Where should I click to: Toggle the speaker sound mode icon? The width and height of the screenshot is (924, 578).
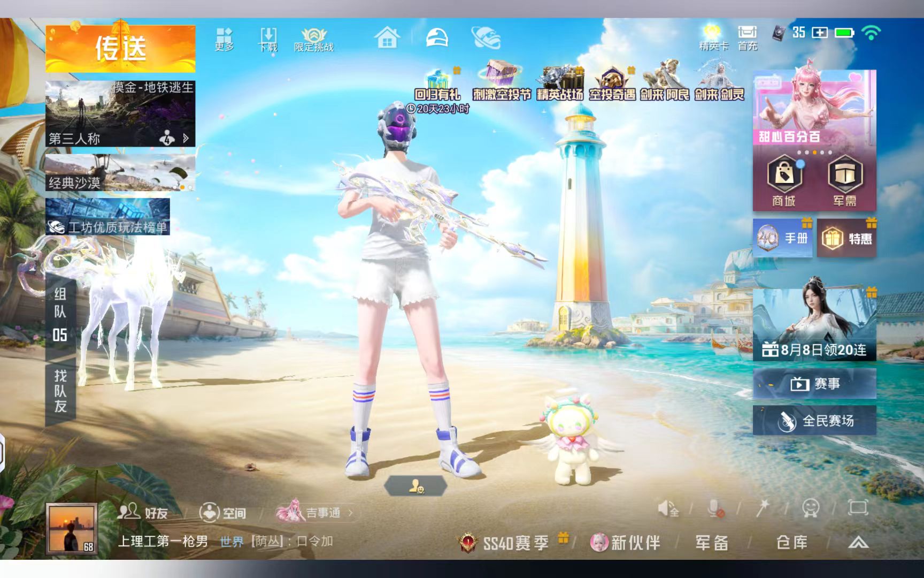click(668, 508)
